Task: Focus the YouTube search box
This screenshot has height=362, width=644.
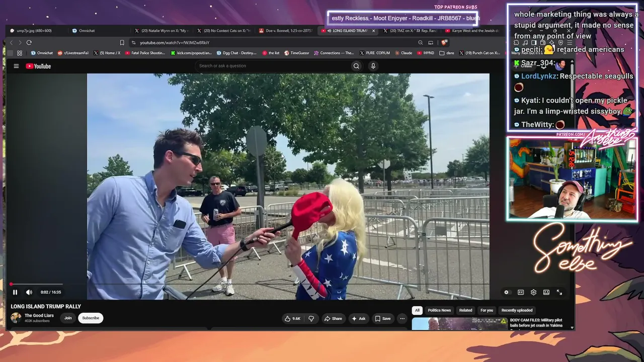Action: click(x=273, y=66)
